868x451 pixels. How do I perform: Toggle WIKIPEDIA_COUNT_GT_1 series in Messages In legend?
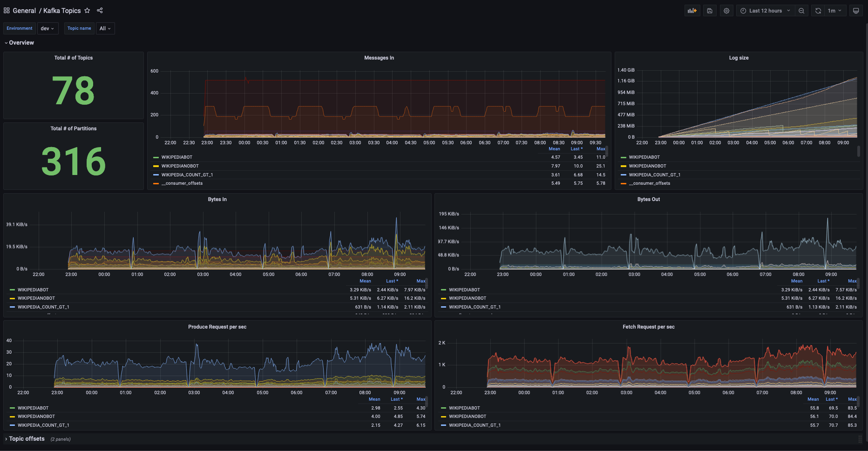[x=187, y=175]
